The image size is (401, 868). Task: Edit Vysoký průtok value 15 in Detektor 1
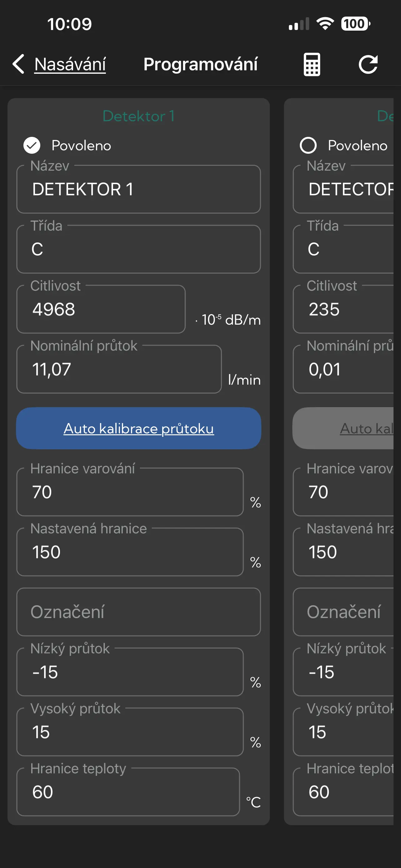(130, 732)
